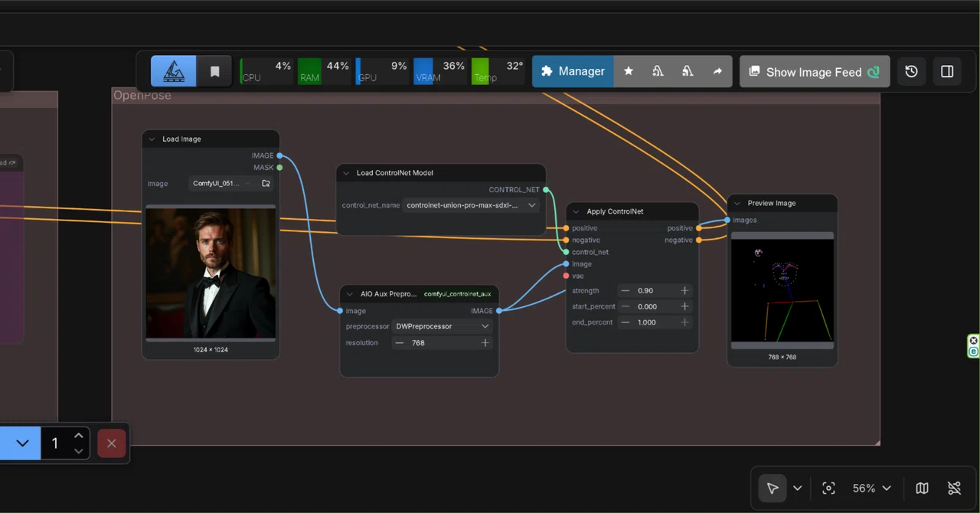
Task: Collapse the Load ControlNet Model node
Action: [346, 173]
